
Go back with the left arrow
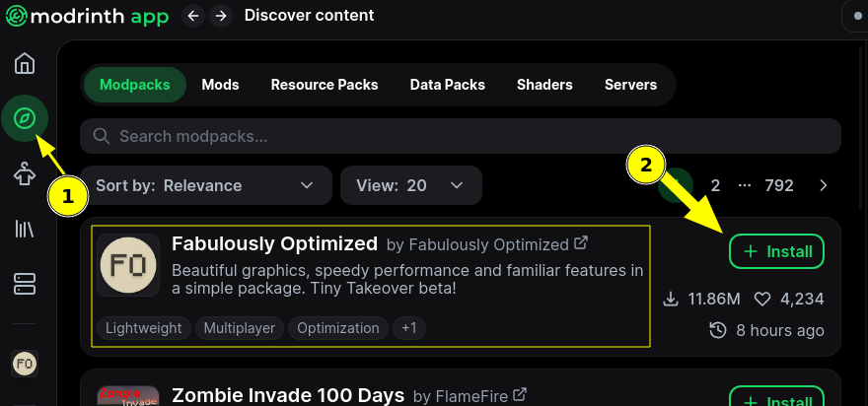pyautogui.click(x=192, y=16)
